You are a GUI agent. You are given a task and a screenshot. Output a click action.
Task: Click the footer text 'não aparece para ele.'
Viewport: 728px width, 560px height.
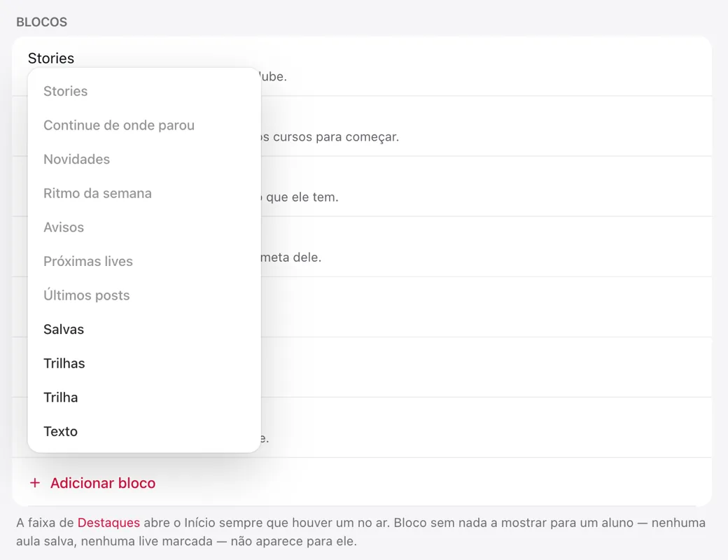click(x=293, y=541)
